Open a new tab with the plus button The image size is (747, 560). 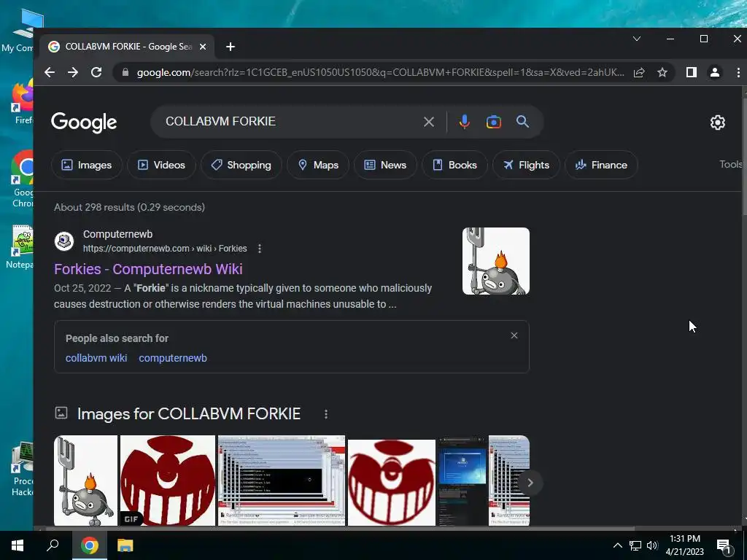tap(231, 47)
